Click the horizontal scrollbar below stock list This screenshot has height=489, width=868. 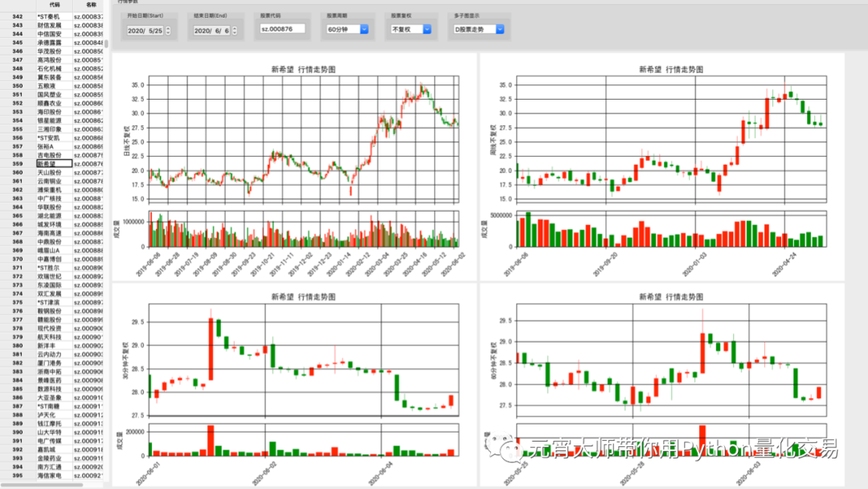[x=42, y=484]
